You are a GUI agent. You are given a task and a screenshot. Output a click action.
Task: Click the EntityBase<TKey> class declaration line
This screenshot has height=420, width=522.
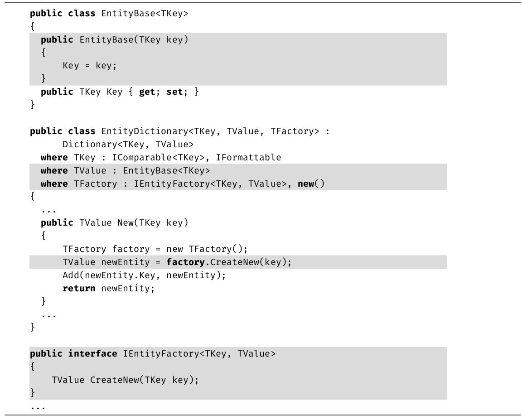click(x=109, y=13)
